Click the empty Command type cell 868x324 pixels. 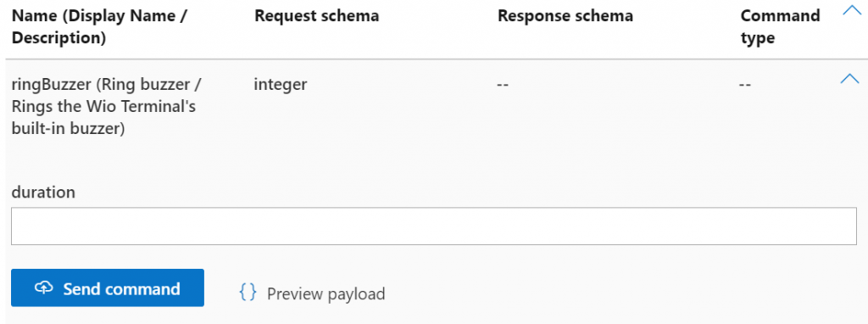(745, 86)
